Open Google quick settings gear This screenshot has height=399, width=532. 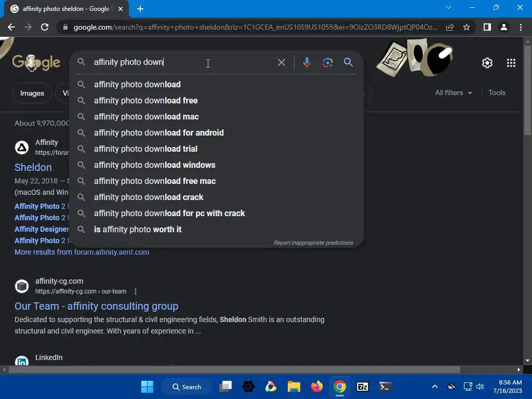pyautogui.click(x=487, y=63)
